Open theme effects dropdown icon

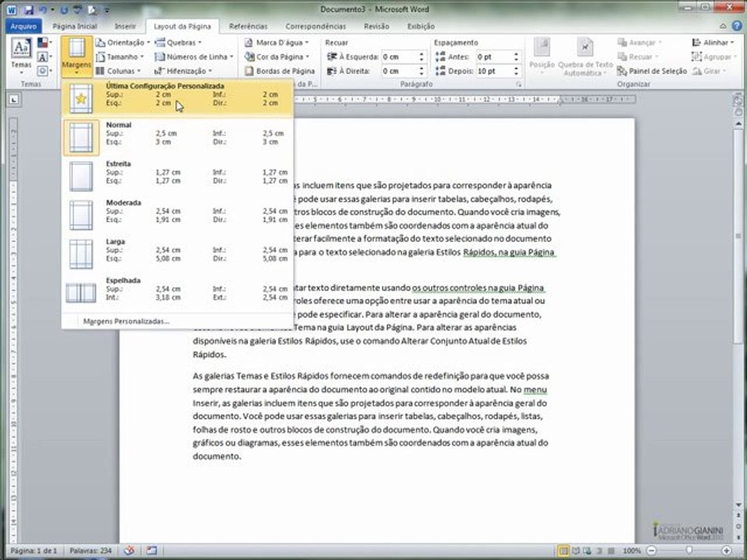click(44, 72)
